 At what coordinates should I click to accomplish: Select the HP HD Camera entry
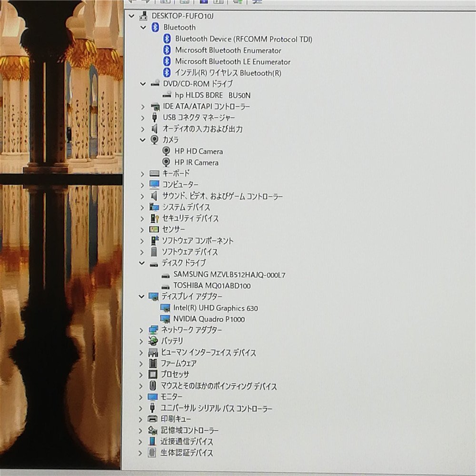[x=198, y=151]
